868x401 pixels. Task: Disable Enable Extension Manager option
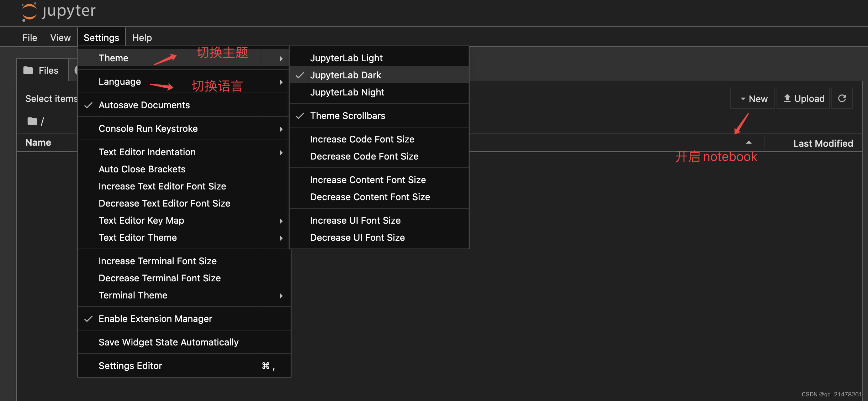point(155,319)
